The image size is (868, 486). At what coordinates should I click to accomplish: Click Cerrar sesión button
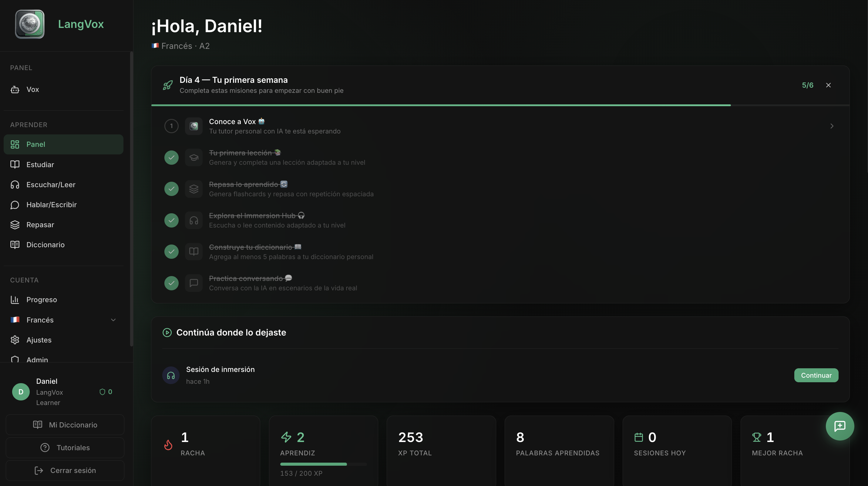click(x=65, y=470)
